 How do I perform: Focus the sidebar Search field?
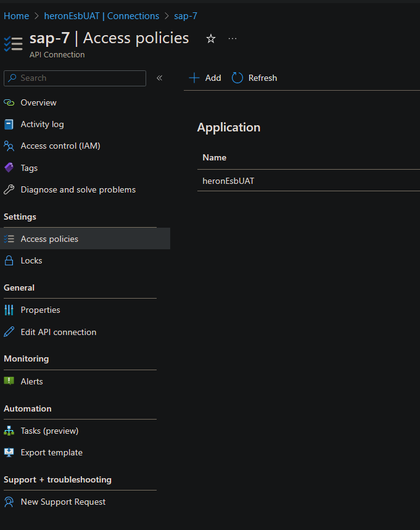tap(75, 78)
